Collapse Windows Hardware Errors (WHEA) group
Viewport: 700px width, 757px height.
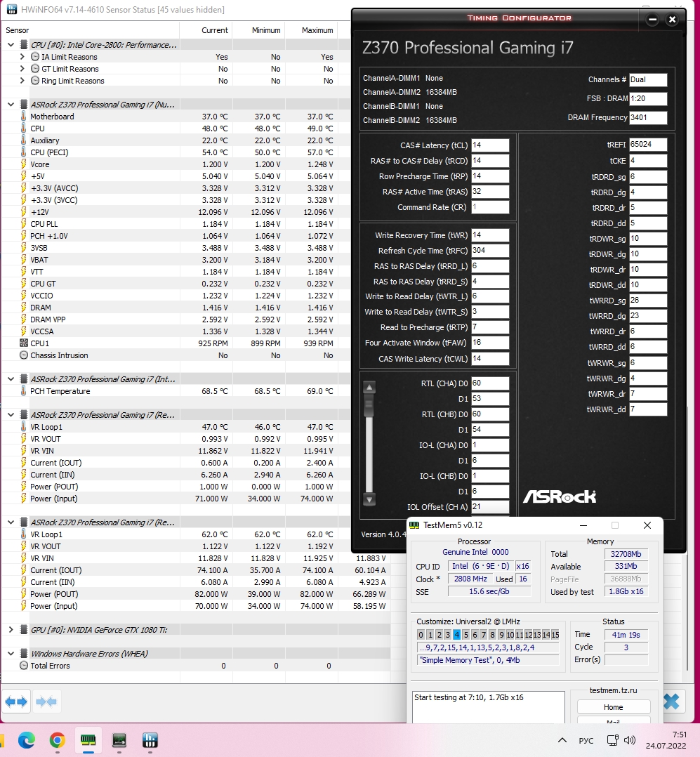pyautogui.click(x=11, y=653)
